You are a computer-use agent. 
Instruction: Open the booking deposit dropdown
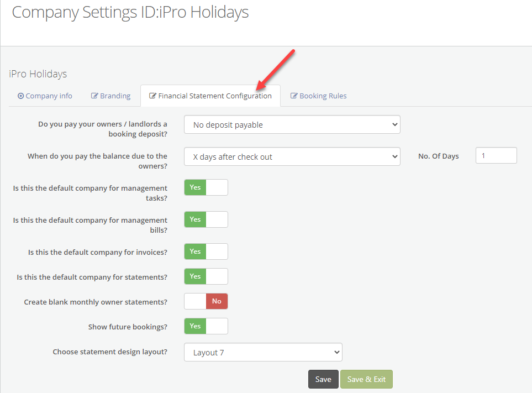click(x=292, y=124)
